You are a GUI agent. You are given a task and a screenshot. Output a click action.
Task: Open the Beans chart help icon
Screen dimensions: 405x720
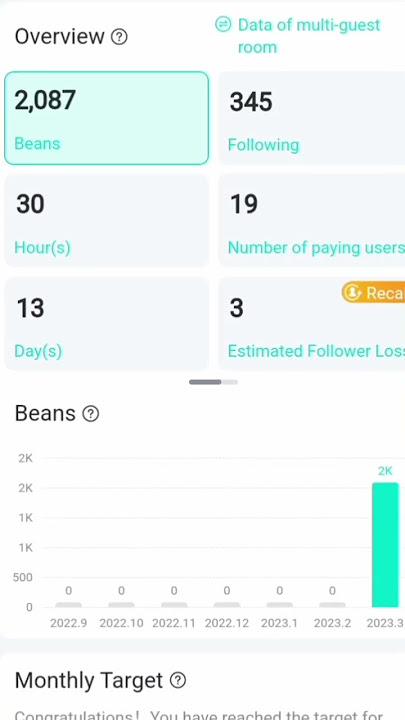point(90,414)
